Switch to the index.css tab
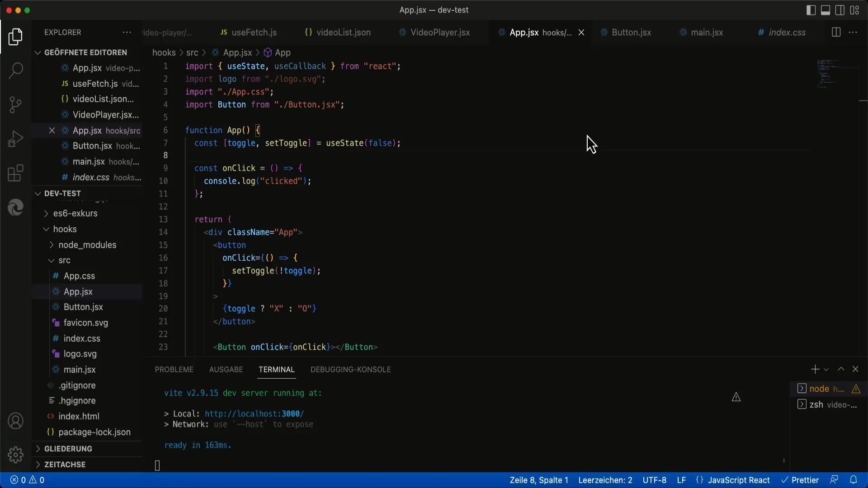This screenshot has width=868, height=488. click(782, 33)
